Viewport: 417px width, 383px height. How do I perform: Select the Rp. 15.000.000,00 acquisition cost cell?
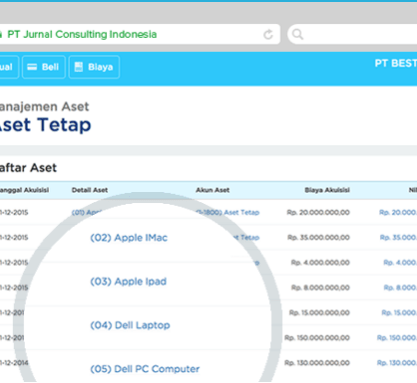(319, 313)
